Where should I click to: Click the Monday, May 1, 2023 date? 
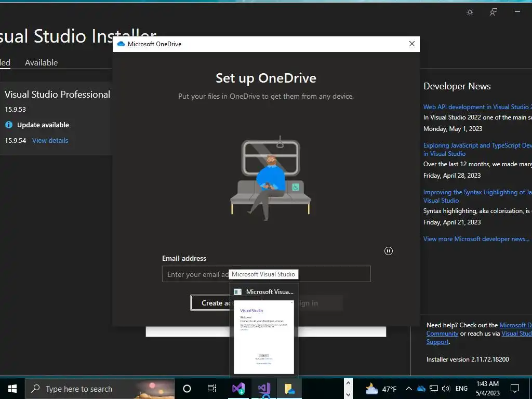click(453, 129)
